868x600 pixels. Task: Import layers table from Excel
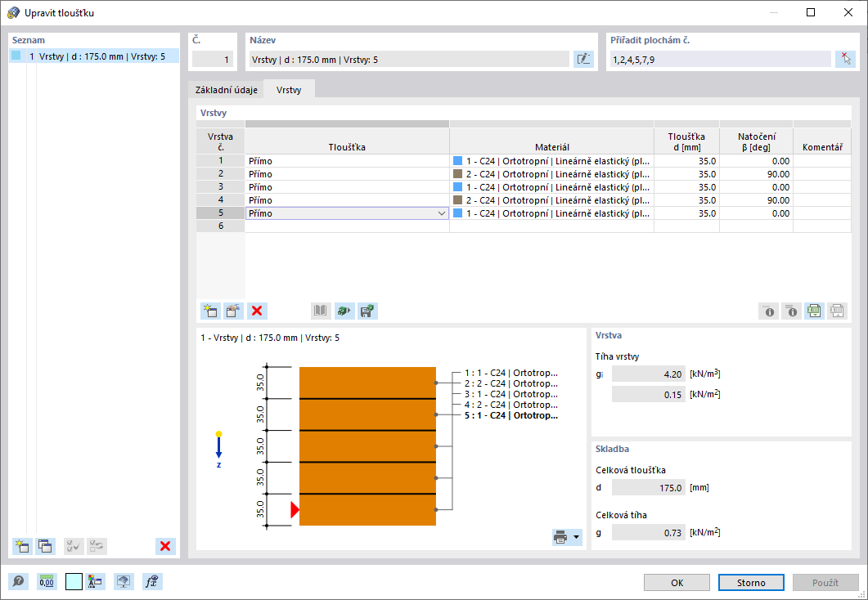pyautogui.click(x=837, y=311)
